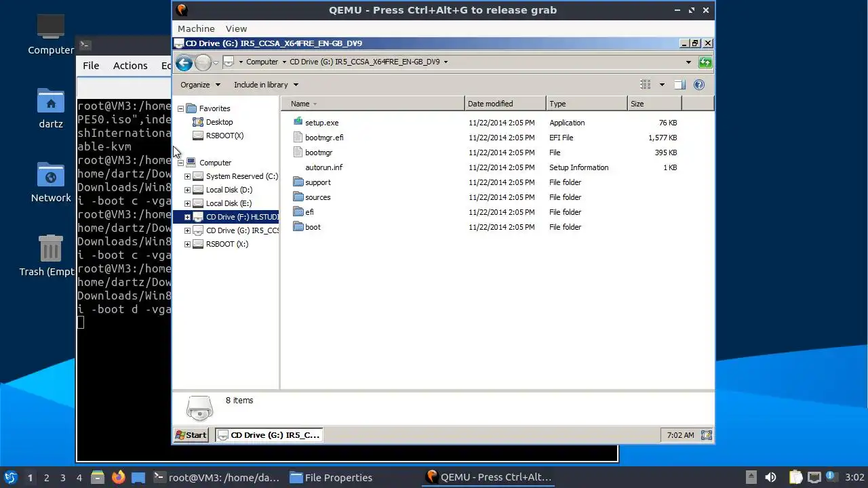868x488 pixels.
Task: Open QEMU Machine menu
Action: coord(196,28)
